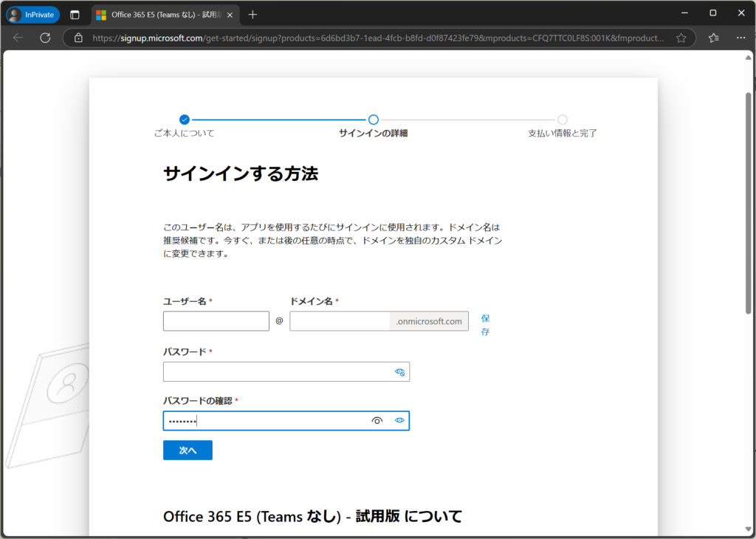756x539 pixels.
Task: Click the InPrivate profile button
Action: pyautogui.click(x=33, y=15)
